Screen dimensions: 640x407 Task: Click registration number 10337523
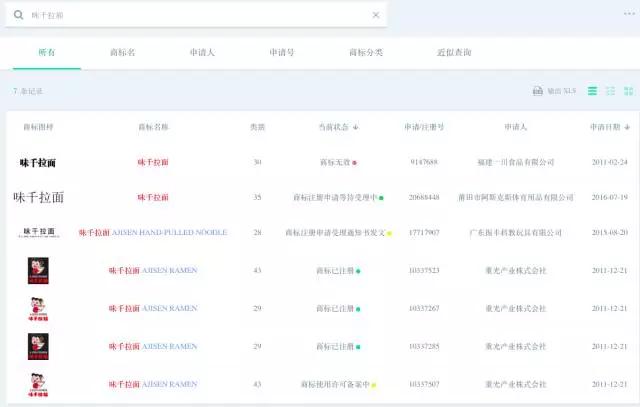click(424, 270)
